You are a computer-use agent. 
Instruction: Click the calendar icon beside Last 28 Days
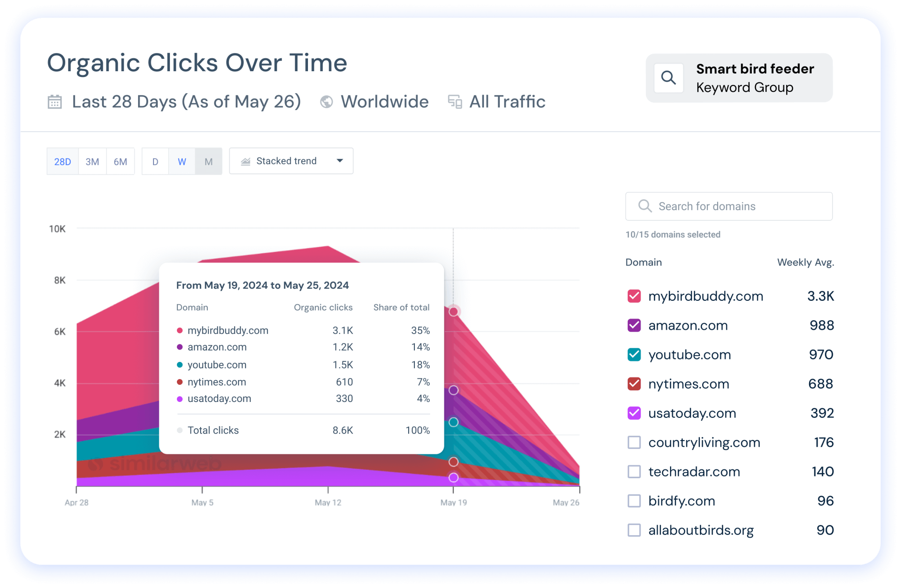55,102
